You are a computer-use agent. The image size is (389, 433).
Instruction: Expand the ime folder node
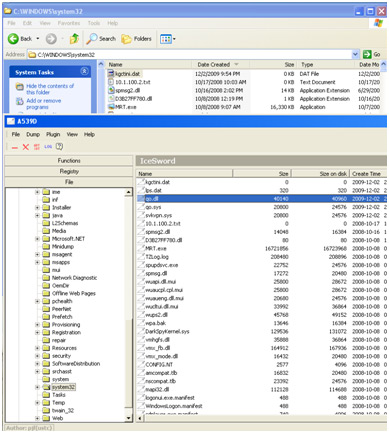point(38,192)
